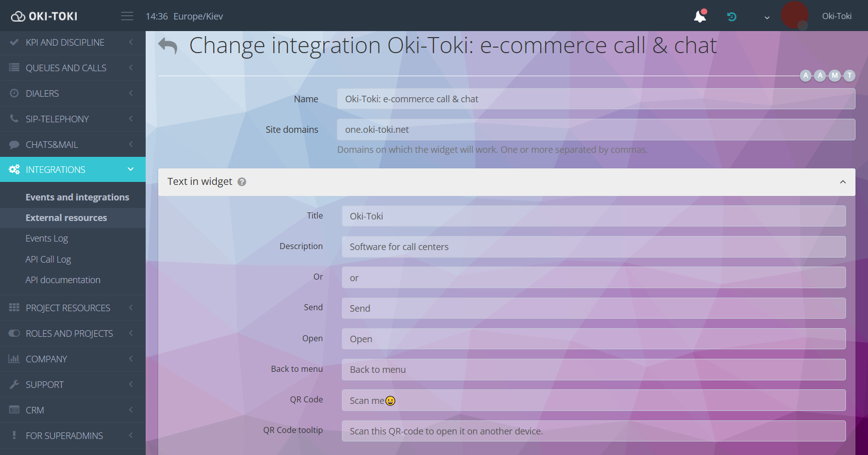868x455 pixels.
Task: Open the SIP-Telephony sidebar menu
Action: point(57,119)
